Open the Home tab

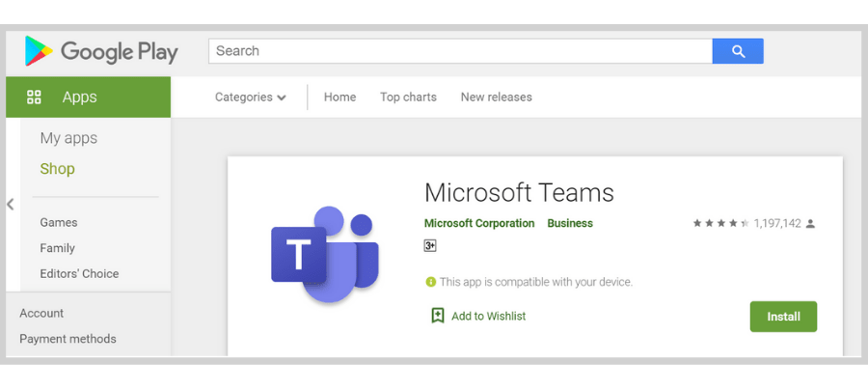tap(339, 97)
